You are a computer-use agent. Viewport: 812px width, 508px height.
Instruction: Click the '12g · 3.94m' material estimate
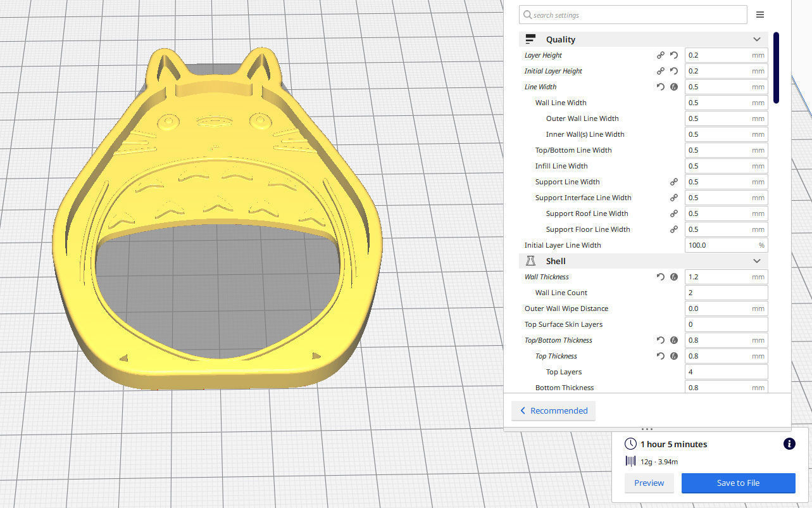coord(659,462)
